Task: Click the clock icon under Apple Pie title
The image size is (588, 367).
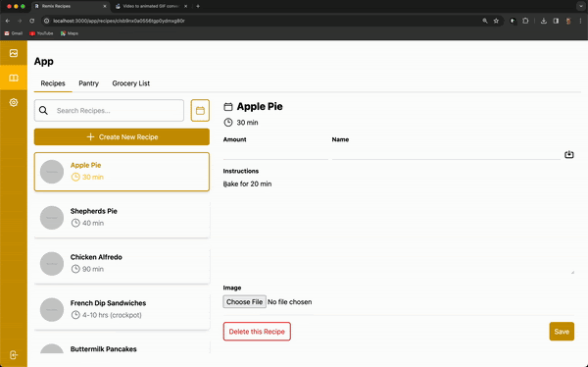Action: coord(228,123)
